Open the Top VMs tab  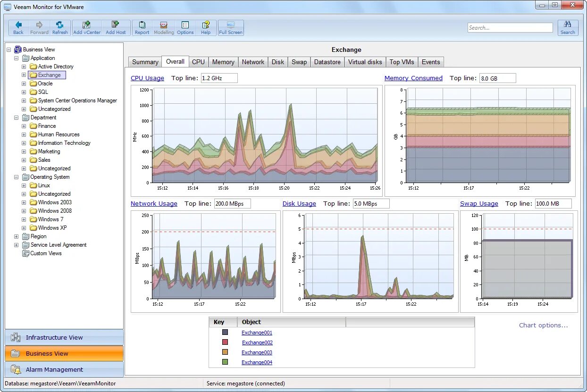pyautogui.click(x=402, y=62)
